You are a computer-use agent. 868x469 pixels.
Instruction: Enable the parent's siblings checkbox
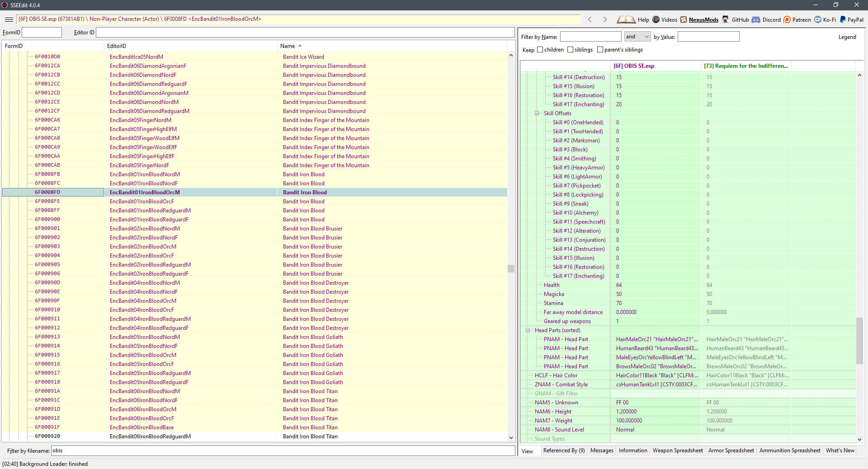pyautogui.click(x=600, y=50)
